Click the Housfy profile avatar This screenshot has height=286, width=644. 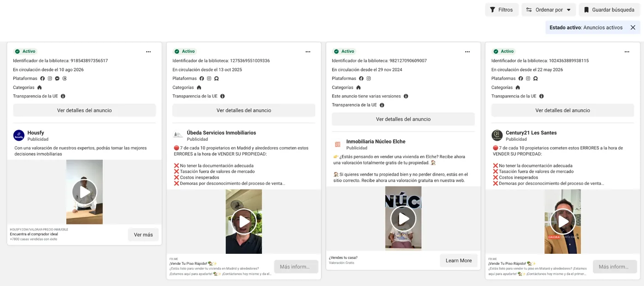[19, 135]
